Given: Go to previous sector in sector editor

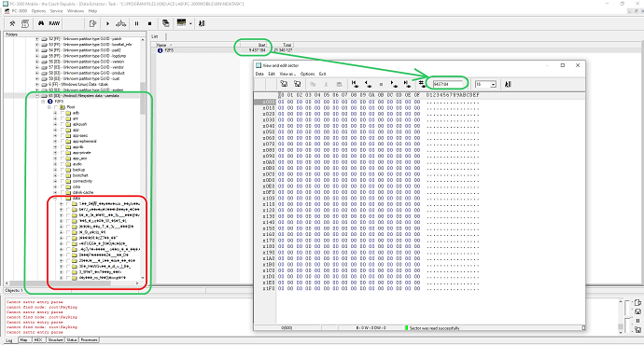Looking at the screenshot, I should click(x=368, y=84).
